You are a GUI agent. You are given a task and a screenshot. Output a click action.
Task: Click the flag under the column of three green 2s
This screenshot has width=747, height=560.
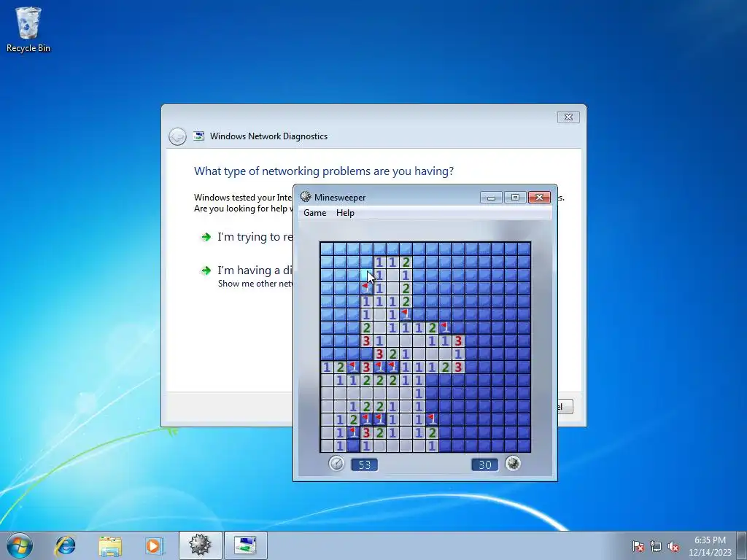coord(406,314)
